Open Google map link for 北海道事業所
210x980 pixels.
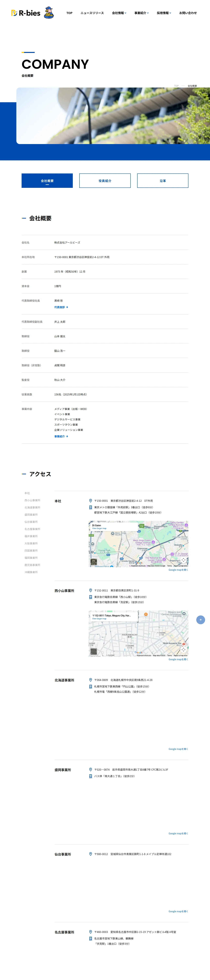(178, 749)
